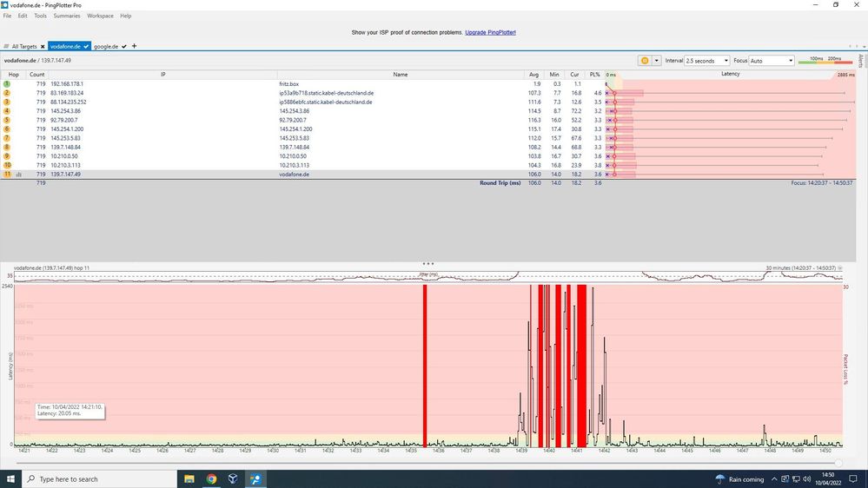Click vodafone.de name in hop 11 row
Viewport: 868px width, 488px height.
pyautogui.click(x=294, y=174)
